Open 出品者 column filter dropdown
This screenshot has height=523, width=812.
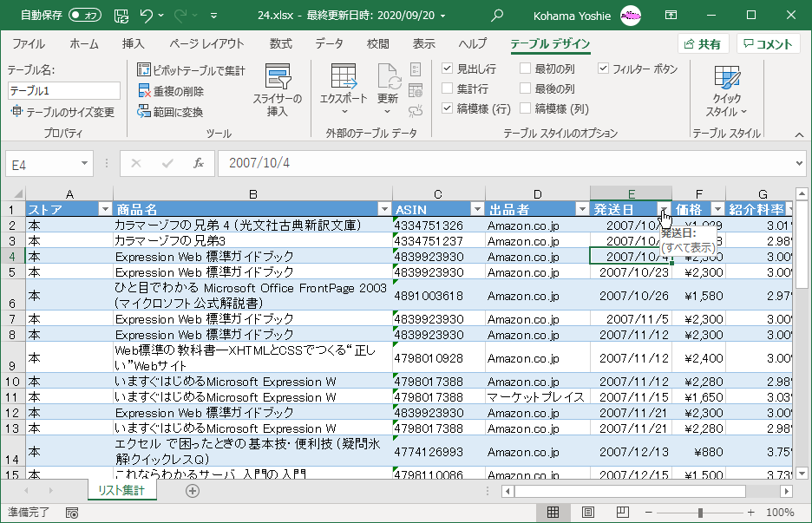[582, 209]
